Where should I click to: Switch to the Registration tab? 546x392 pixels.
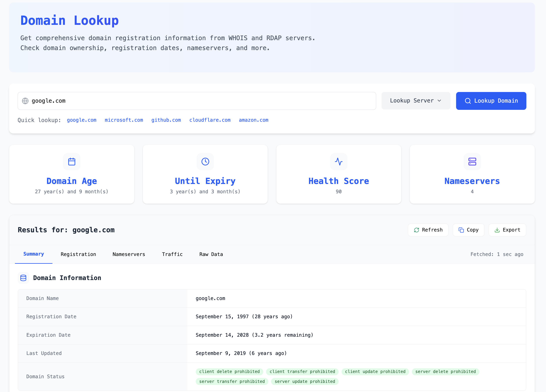78,254
